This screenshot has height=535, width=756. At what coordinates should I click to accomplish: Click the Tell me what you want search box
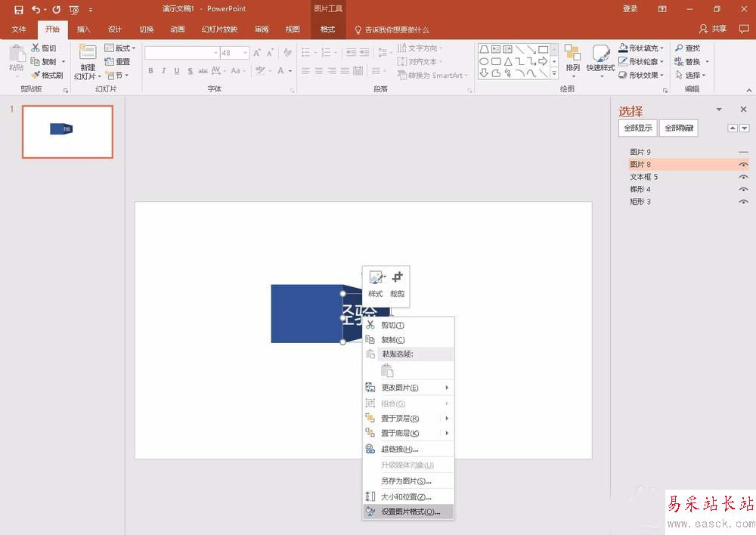point(392,29)
